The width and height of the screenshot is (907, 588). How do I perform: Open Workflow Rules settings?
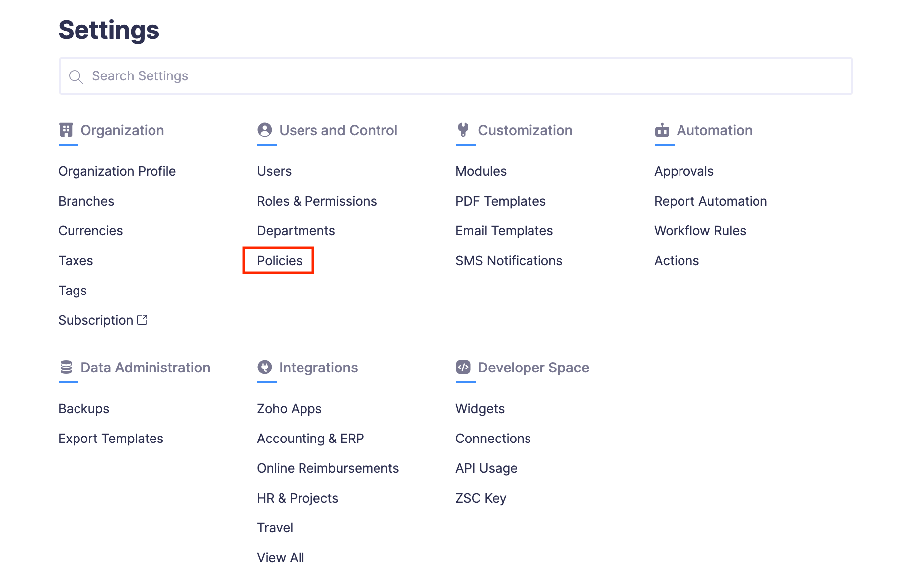699,231
